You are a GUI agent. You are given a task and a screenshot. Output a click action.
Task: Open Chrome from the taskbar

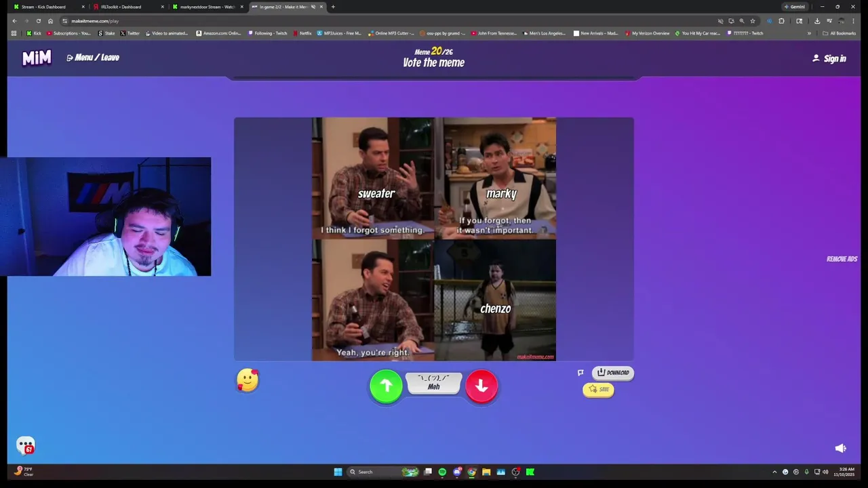[471, 472]
